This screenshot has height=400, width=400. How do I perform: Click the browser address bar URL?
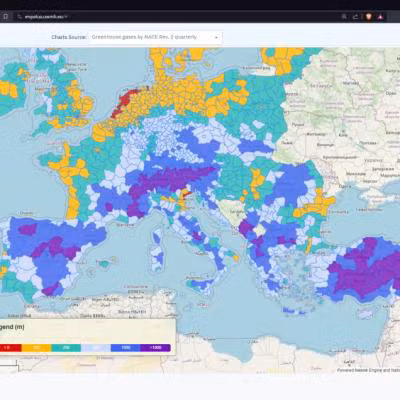coord(45,16)
